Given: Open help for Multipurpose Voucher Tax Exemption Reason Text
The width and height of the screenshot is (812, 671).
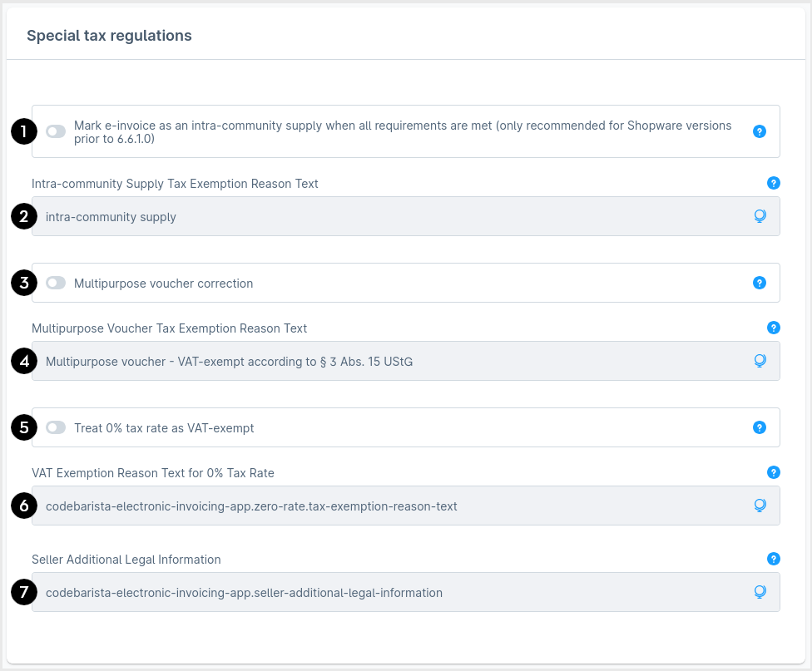Looking at the screenshot, I should 773,328.
